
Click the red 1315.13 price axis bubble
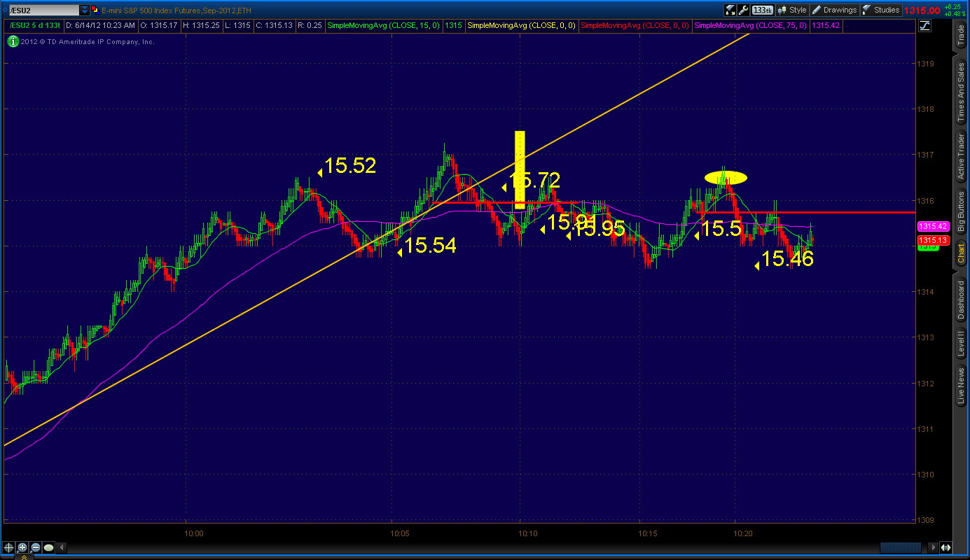tap(933, 240)
